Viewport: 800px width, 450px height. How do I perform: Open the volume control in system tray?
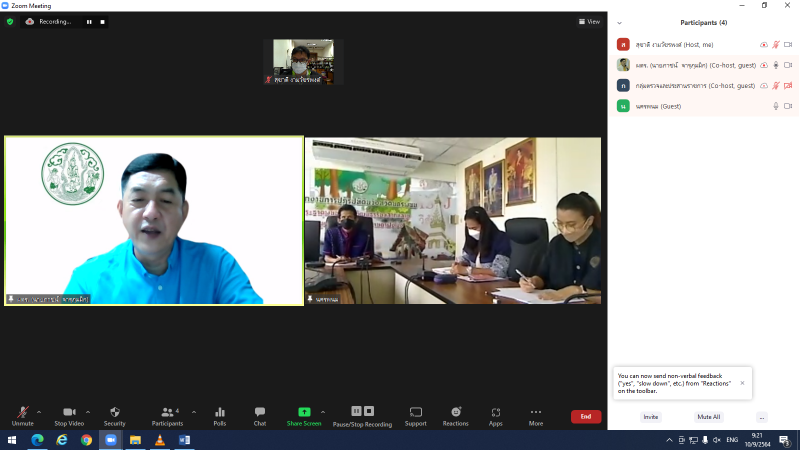[717, 440]
